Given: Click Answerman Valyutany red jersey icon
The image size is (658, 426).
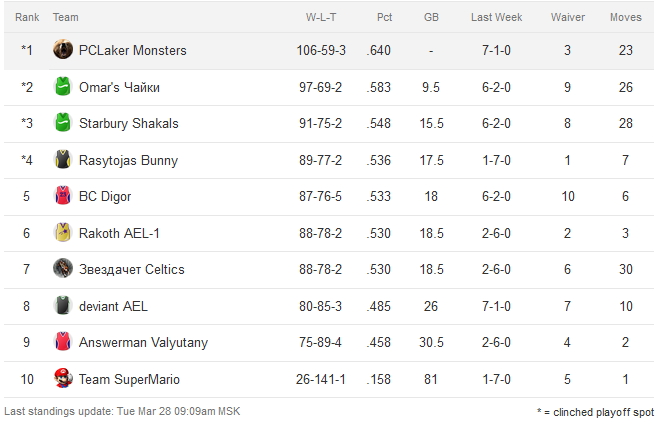Looking at the screenshot, I should coord(62,343).
